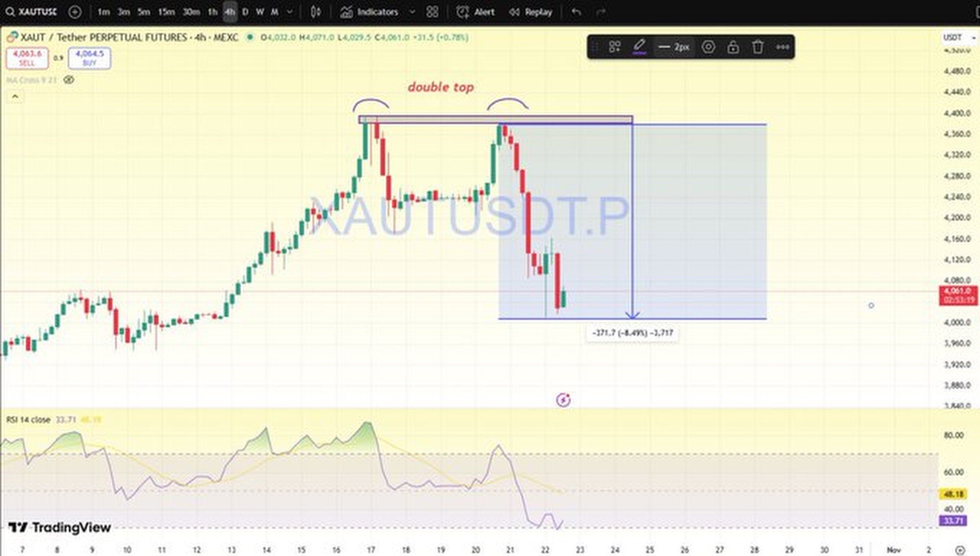Open more options three dots on drawing toolbar
Viewport: 980px width, 556px height.
(x=783, y=47)
